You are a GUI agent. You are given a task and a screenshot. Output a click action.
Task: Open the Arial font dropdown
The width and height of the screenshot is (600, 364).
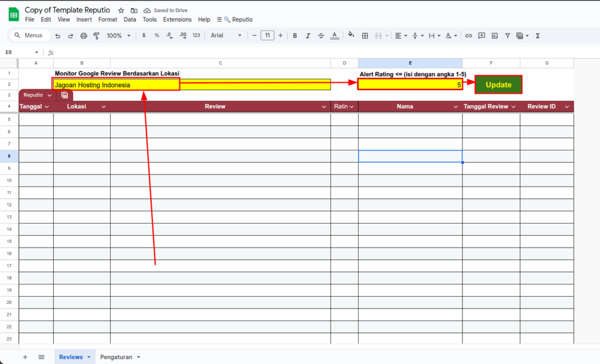tap(226, 36)
